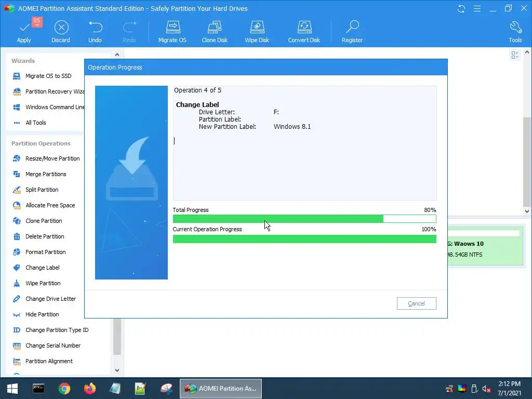Select Change Label in sidebar
The width and height of the screenshot is (532, 399).
point(36,268)
